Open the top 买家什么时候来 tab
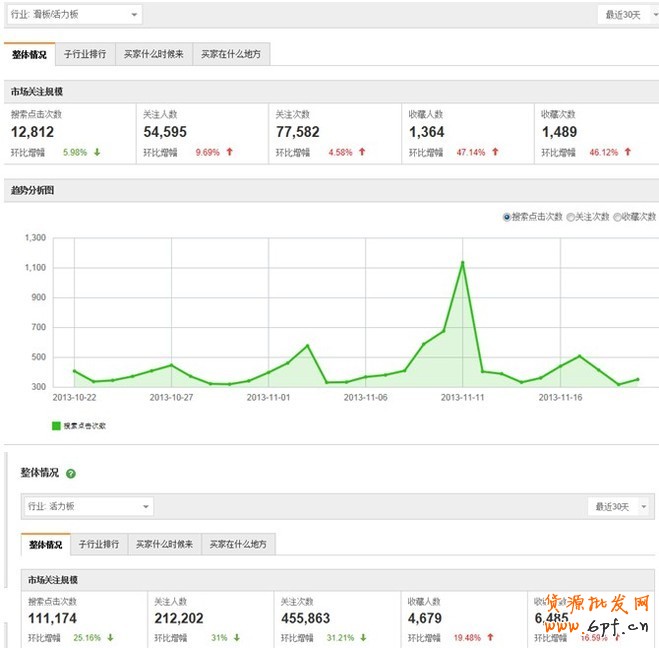Image resolution: width=659 pixels, height=648 pixels. click(x=153, y=54)
